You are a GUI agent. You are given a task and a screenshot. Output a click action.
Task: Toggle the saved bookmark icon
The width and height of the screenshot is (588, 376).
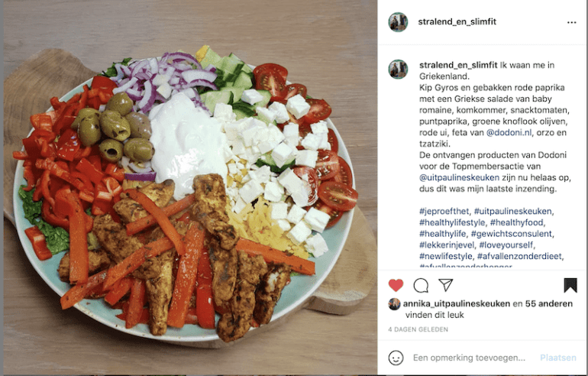click(x=570, y=285)
